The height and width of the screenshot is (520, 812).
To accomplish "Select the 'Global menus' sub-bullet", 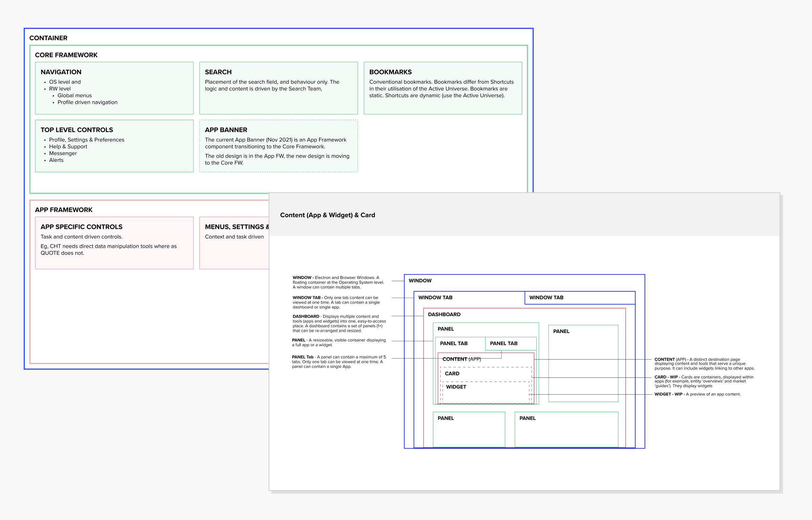I will click(74, 95).
